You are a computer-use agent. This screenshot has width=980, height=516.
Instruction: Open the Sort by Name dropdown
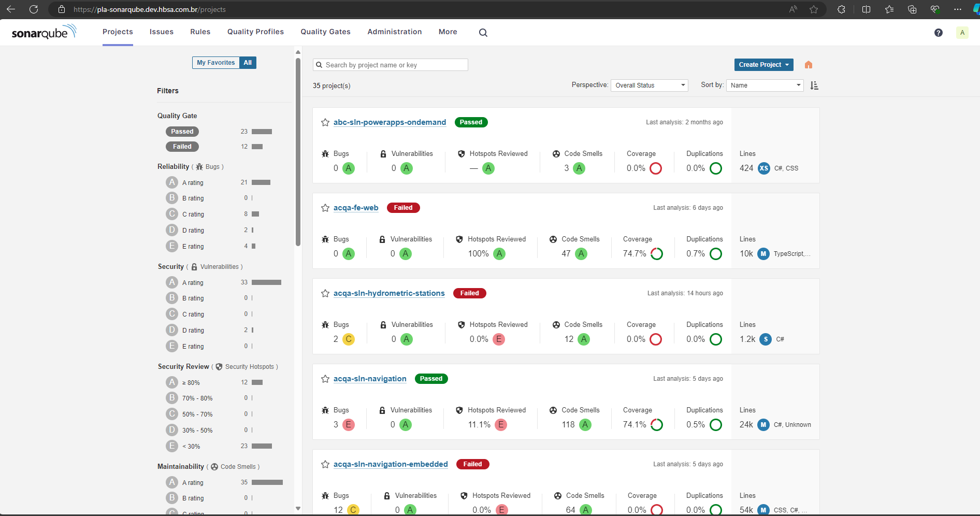[x=765, y=85]
